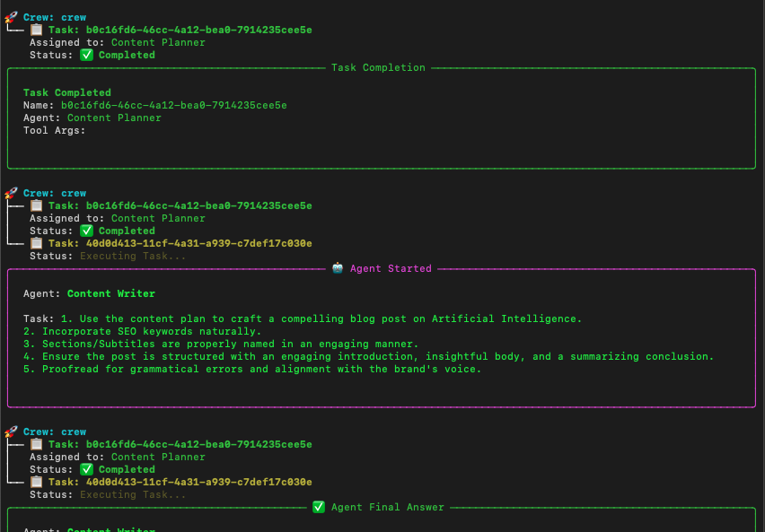Click the Executing Task status in second Crew block
Image resolution: width=765 pixels, height=532 pixels.
pyautogui.click(x=133, y=256)
